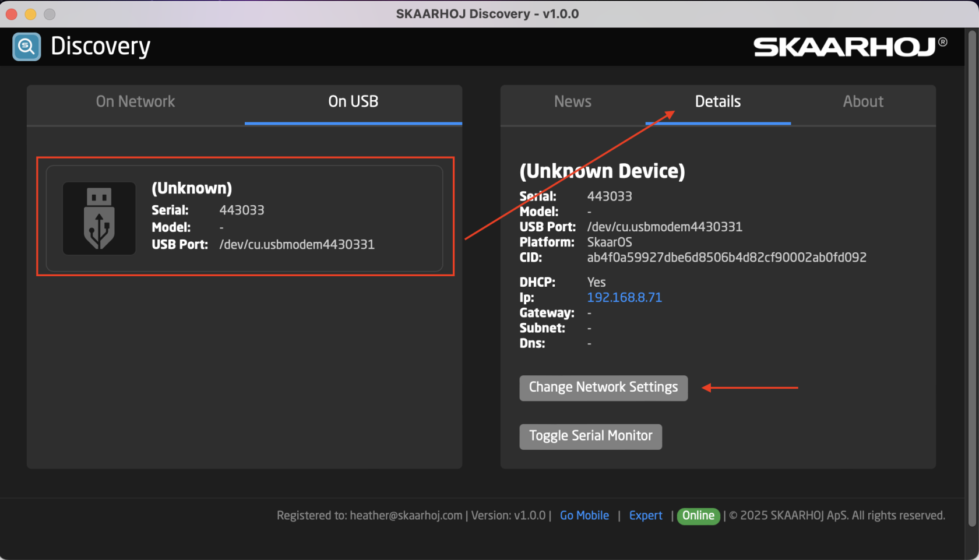This screenshot has height=560, width=979.
Task: Click the window's vertical scrollbar
Action: pos(971,280)
